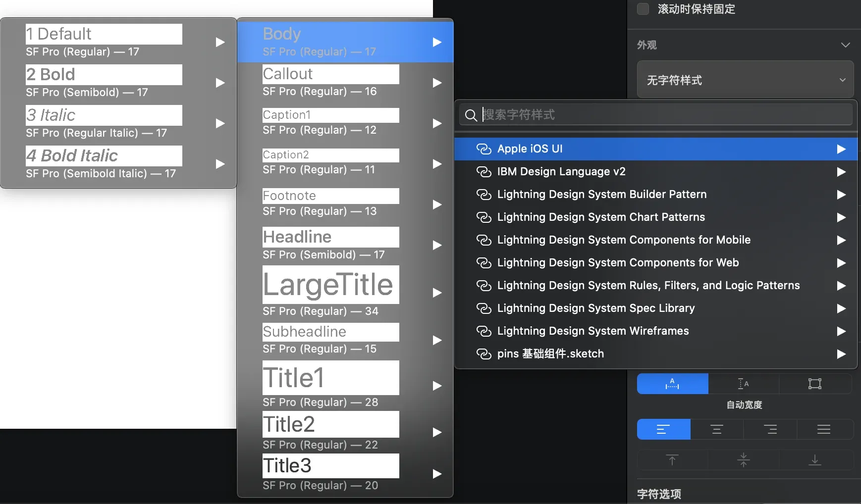Viewport: 861px width, 504px height.
Task: Click the library icon beside Lightning Design System Chart Patterns
Action: click(x=484, y=217)
